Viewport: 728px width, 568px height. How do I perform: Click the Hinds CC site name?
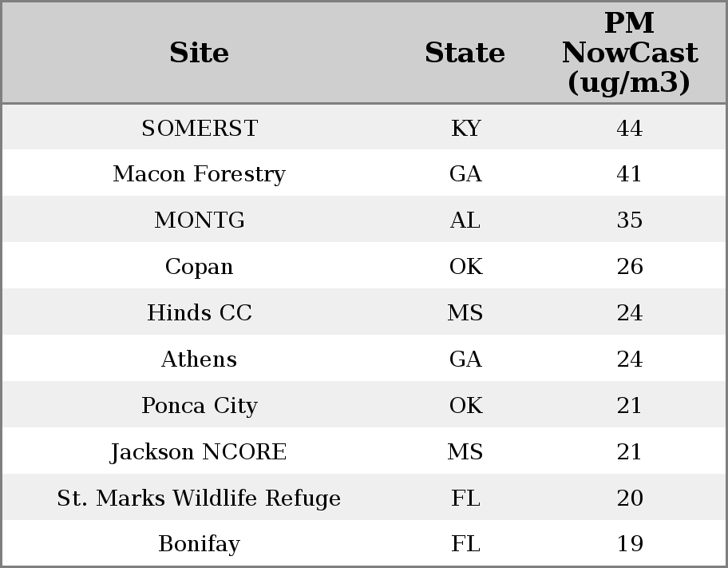pos(199,313)
